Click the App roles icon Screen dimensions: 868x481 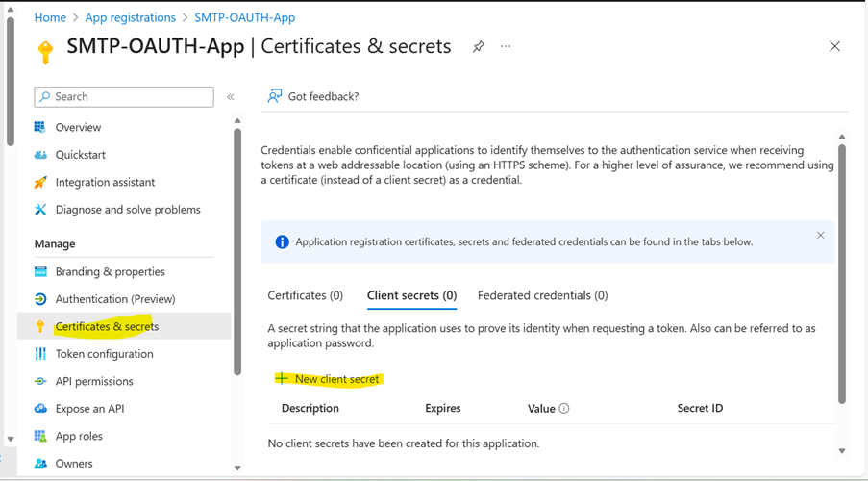[x=40, y=436]
